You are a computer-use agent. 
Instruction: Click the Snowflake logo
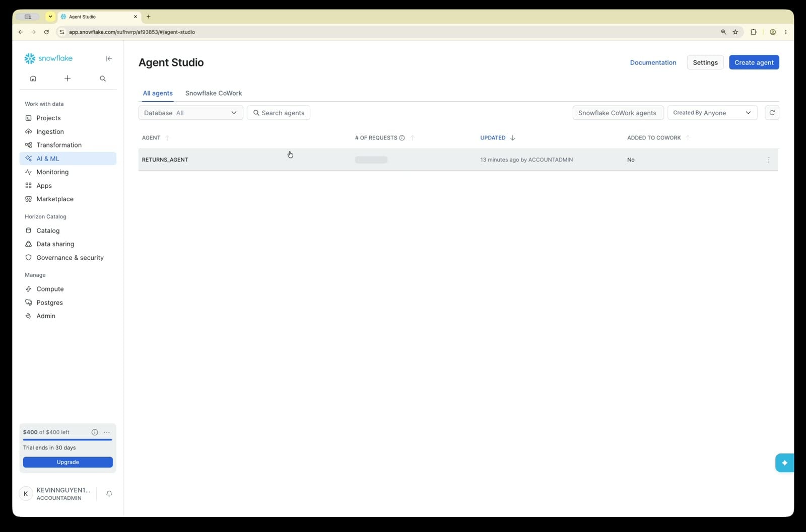click(x=48, y=58)
